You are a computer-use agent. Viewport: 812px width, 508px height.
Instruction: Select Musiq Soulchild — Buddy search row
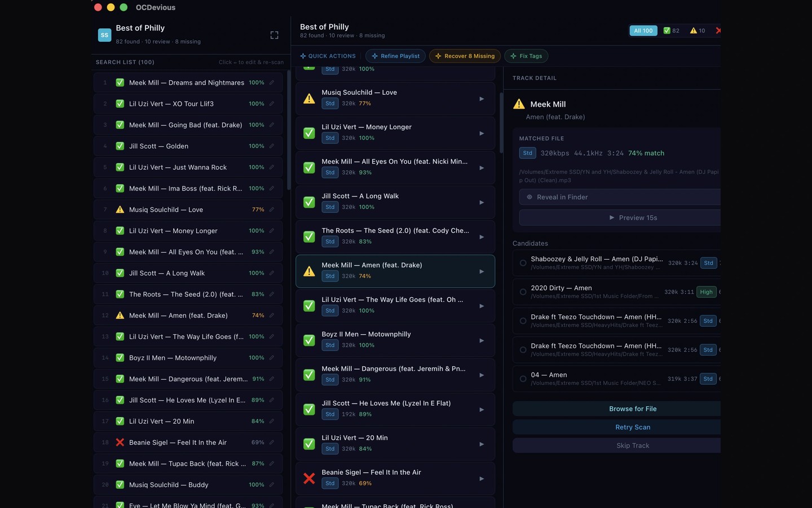pyautogui.click(x=188, y=485)
